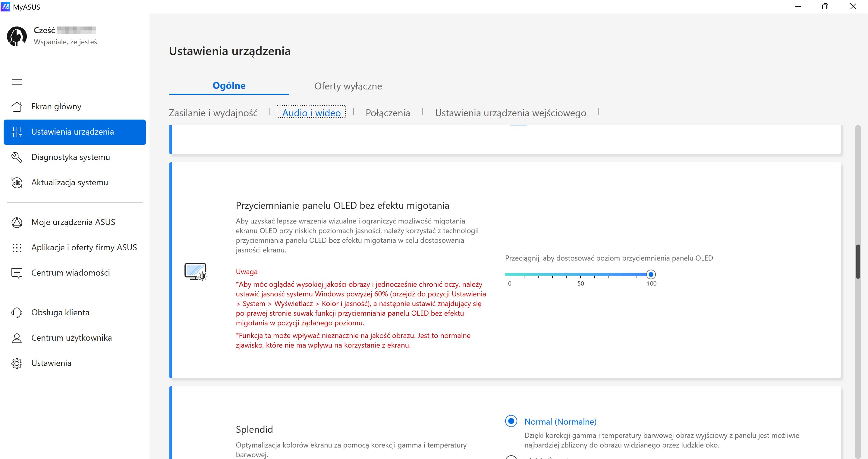868x459 pixels.
Task: Select the Normal (Normalne) radio button
Action: pos(511,421)
